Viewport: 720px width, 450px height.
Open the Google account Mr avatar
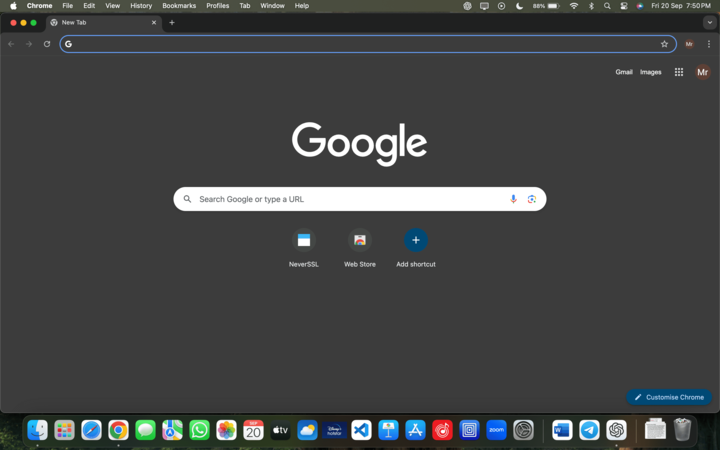702,72
